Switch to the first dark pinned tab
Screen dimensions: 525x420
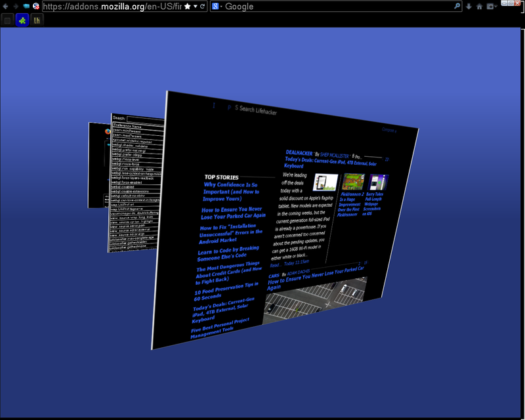click(7, 20)
